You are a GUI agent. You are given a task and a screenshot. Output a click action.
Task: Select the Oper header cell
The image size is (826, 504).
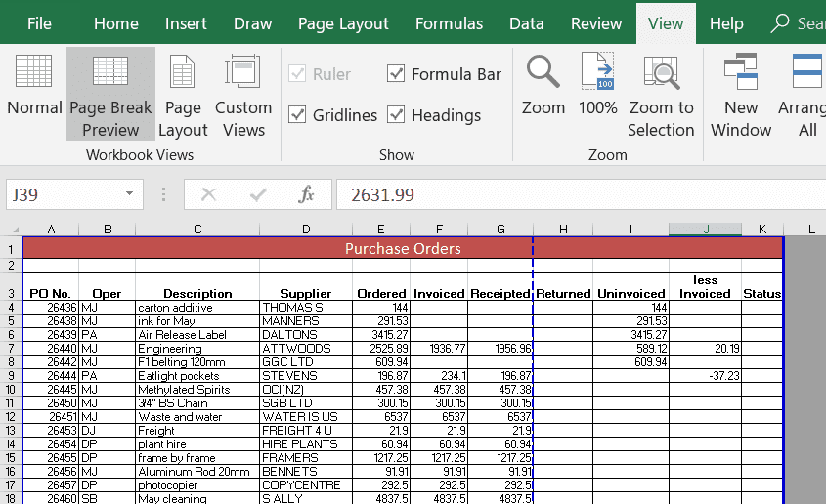point(107,287)
